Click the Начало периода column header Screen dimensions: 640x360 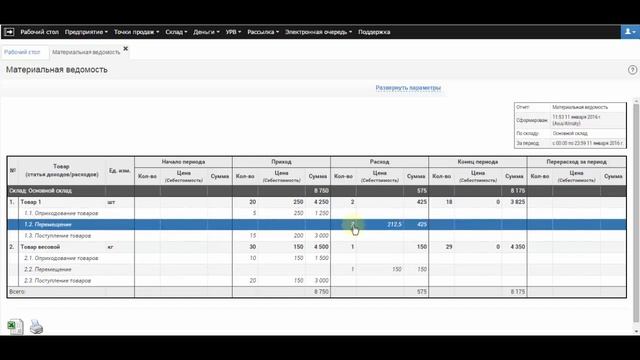pyautogui.click(x=183, y=162)
